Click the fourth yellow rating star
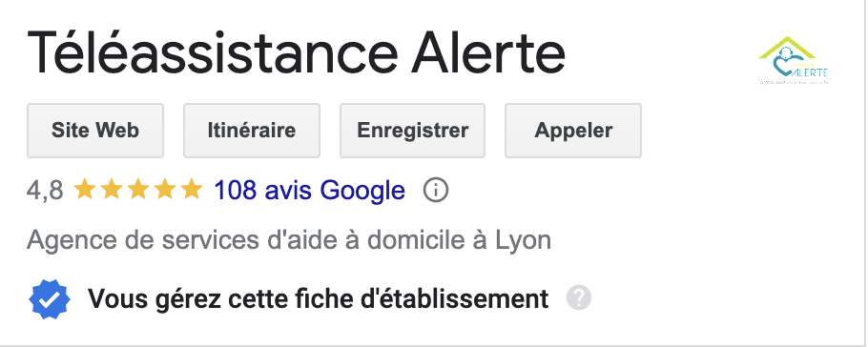 (x=165, y=190)
